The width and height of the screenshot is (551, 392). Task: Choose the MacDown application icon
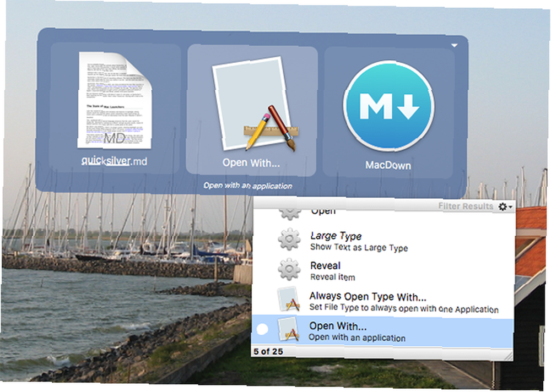click(x=388, y=106)
